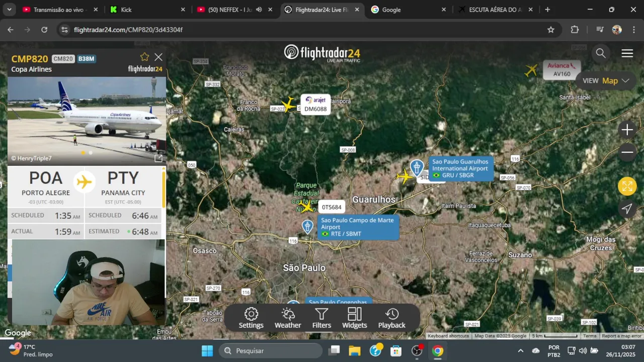Center map on my location arrow
644x362 pixels.
pos(627,209)
